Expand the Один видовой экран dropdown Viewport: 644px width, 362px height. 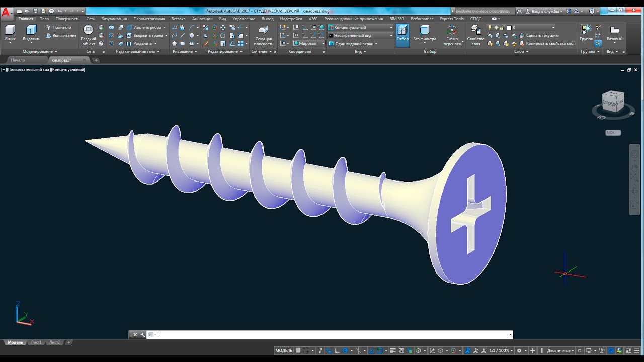(x=353, y=44)
